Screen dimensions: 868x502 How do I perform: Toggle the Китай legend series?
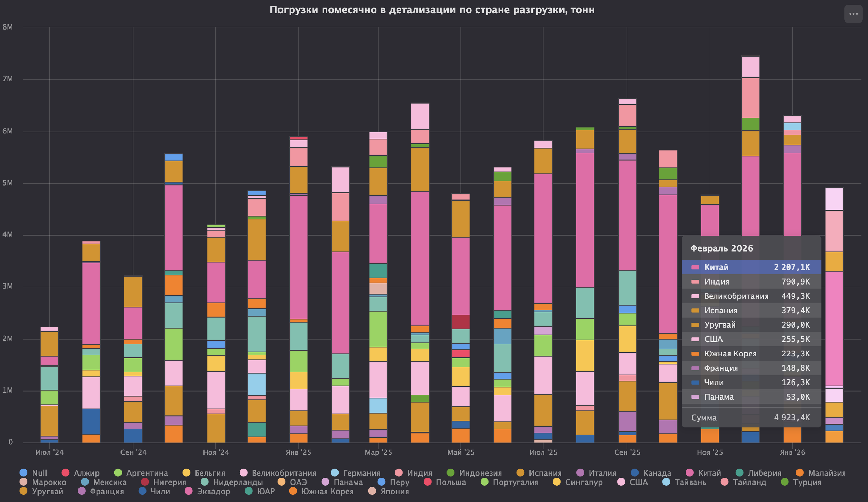(709, 473)
